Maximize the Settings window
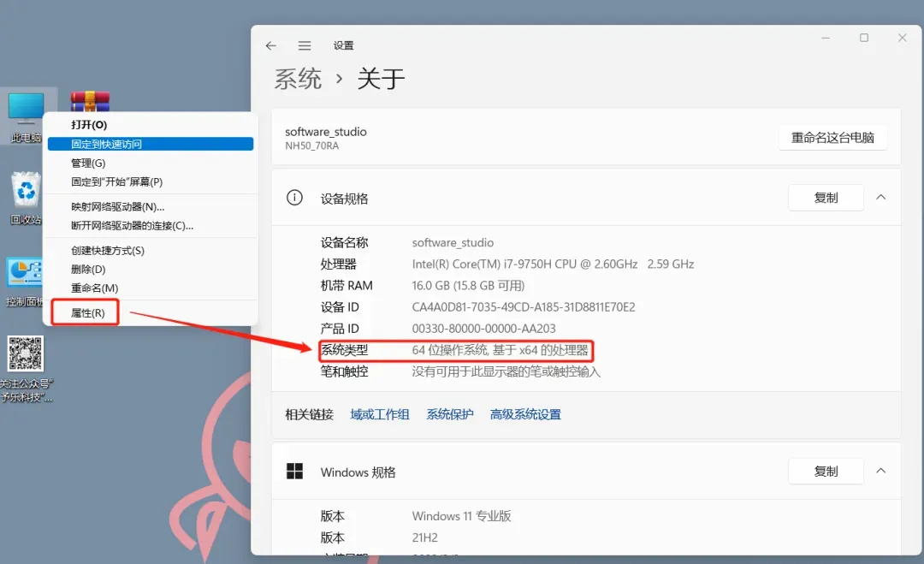Viewport: 924px width, 564px height. point(864,38)
